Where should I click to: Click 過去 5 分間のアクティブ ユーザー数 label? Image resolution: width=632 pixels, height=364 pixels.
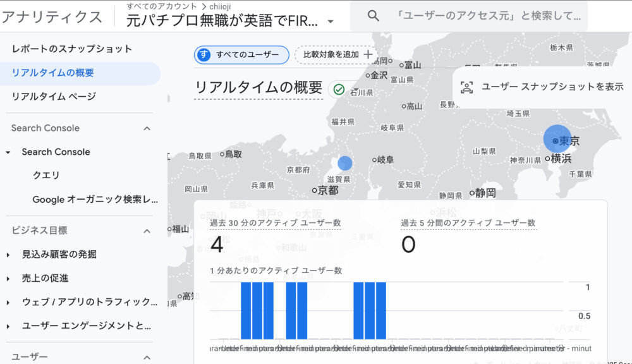tap(468, 223)
